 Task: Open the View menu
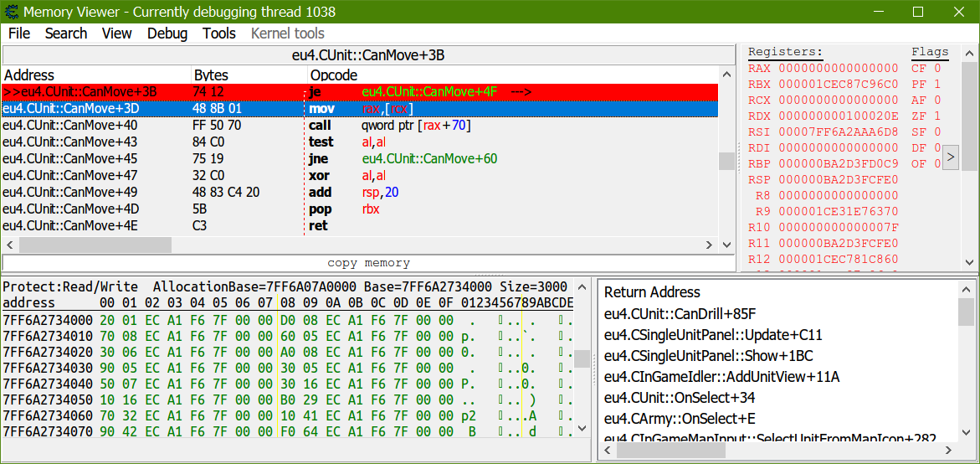click(117, 34)
